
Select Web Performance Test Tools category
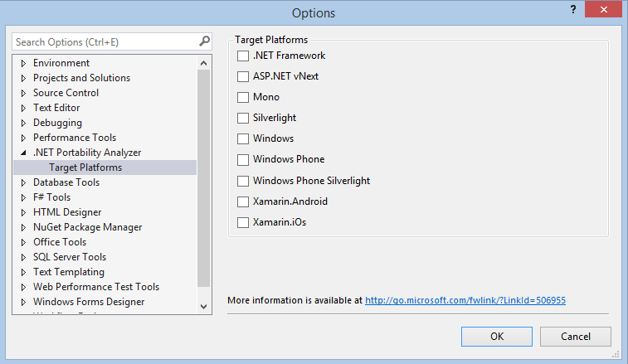point(96,287)
